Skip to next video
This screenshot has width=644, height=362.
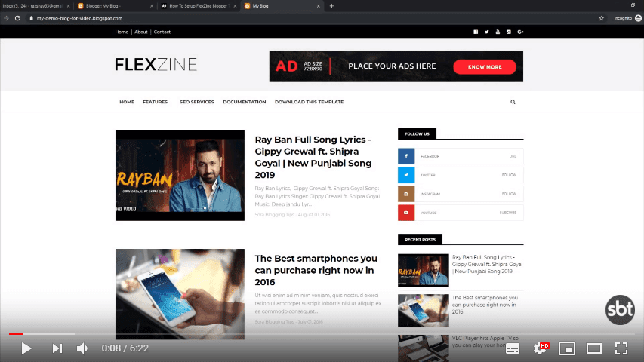57,348
